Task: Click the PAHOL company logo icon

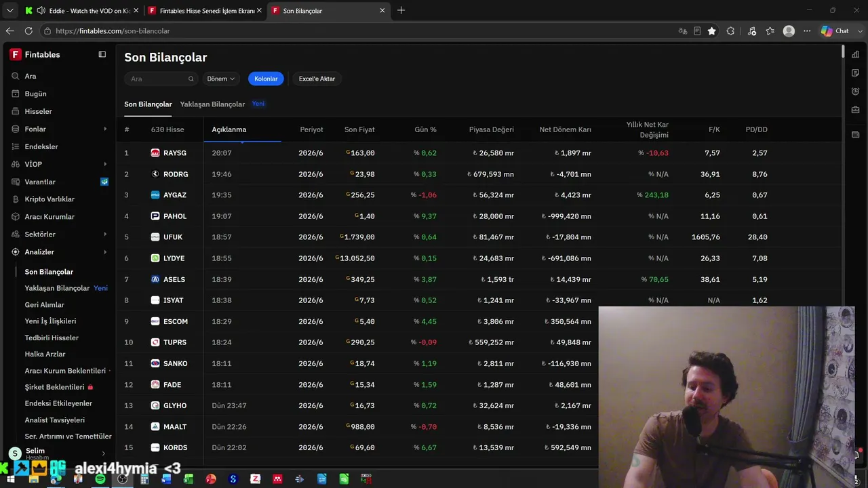Action: 155,216
